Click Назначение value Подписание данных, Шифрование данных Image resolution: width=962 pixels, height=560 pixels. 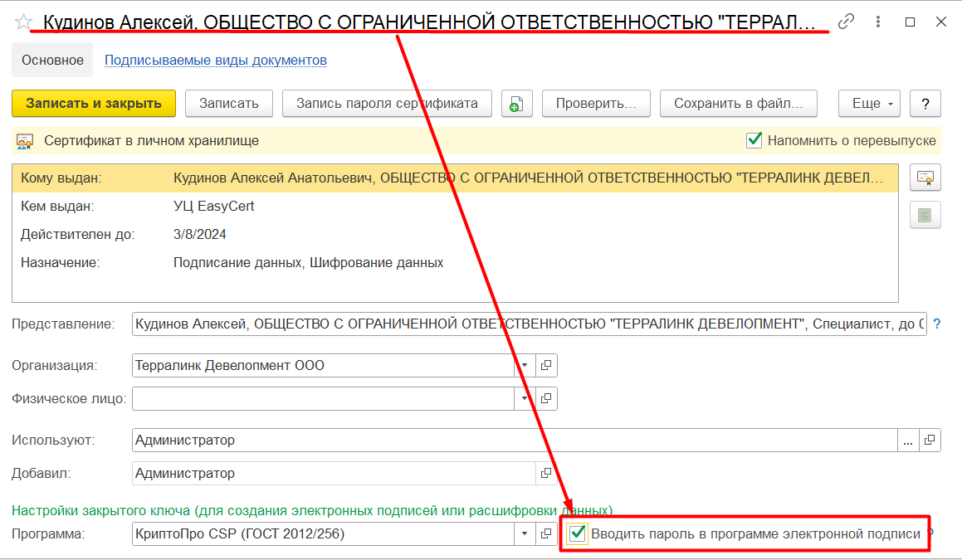coord(308,262)
